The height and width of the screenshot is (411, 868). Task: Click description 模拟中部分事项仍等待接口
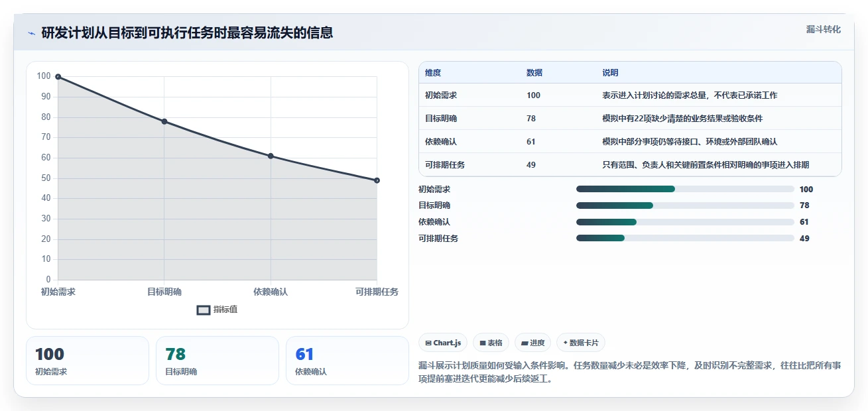click(690, 142)
